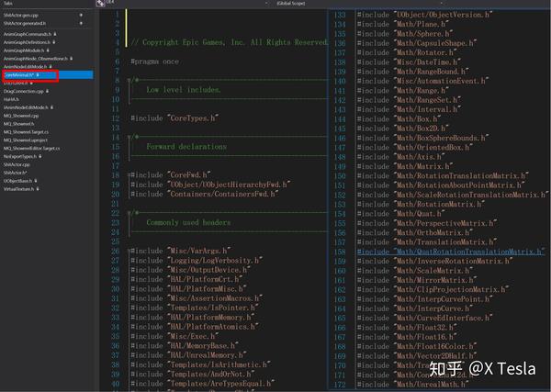The image size is (551, 392).
Task: Open ShitActor.h tab
Action: point(15,173)
